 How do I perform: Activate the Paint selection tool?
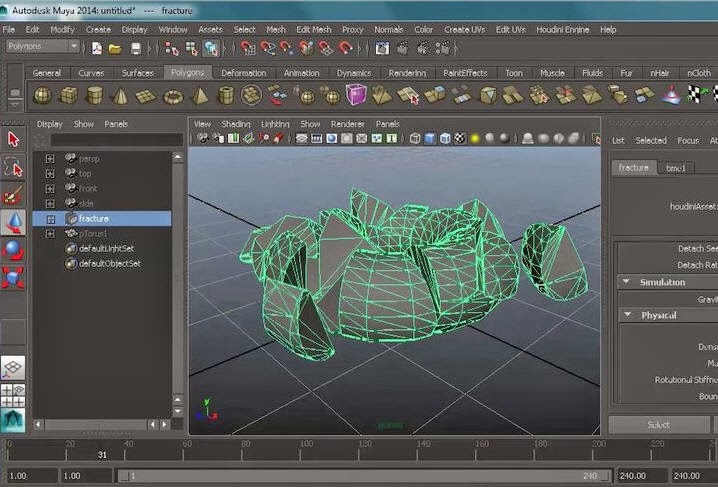(x=13, y=195)
